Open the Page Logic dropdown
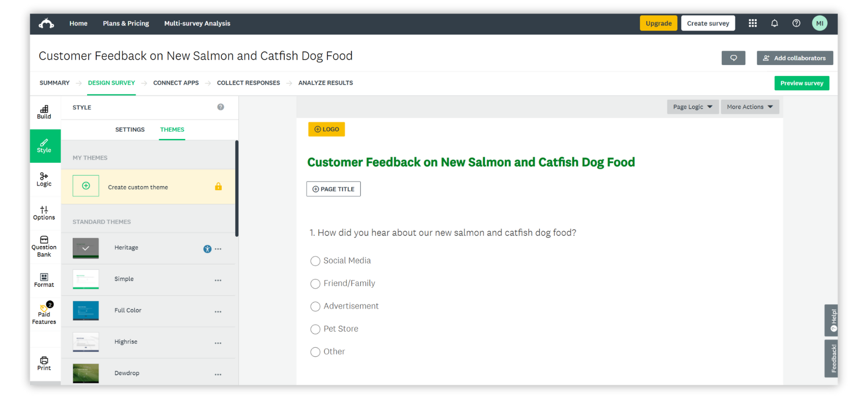Viewport: 868px width, 399px height. [x=693, y=107]
